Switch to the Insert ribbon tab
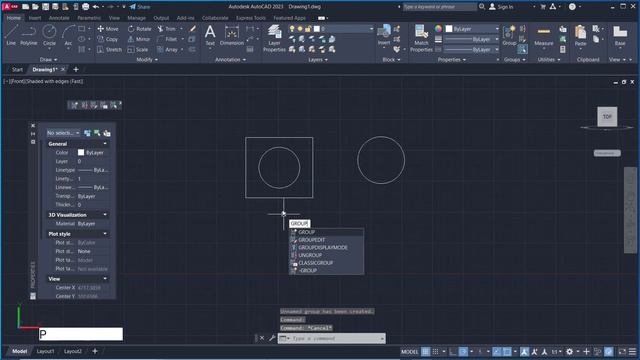This screenshot has height=360, width=640. point(35,18)
